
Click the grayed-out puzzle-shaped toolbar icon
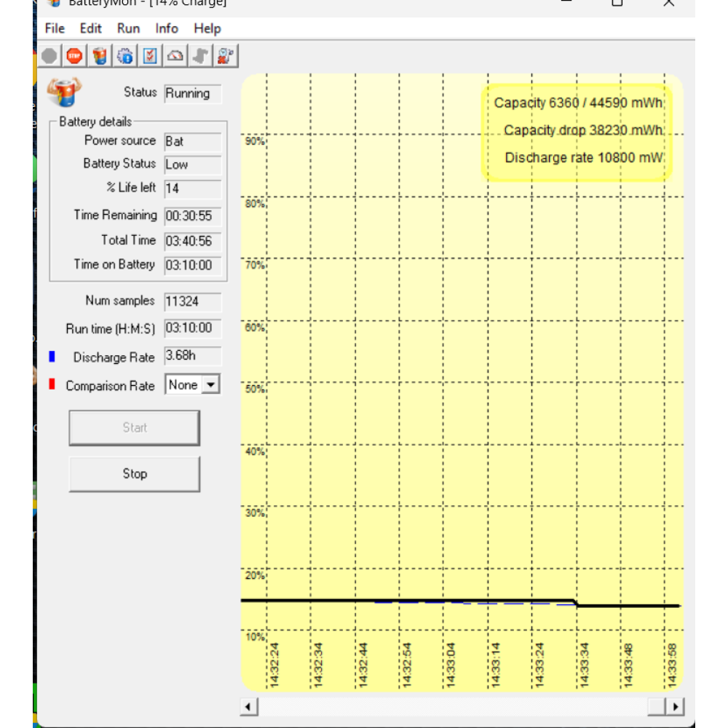pos(200,56)
